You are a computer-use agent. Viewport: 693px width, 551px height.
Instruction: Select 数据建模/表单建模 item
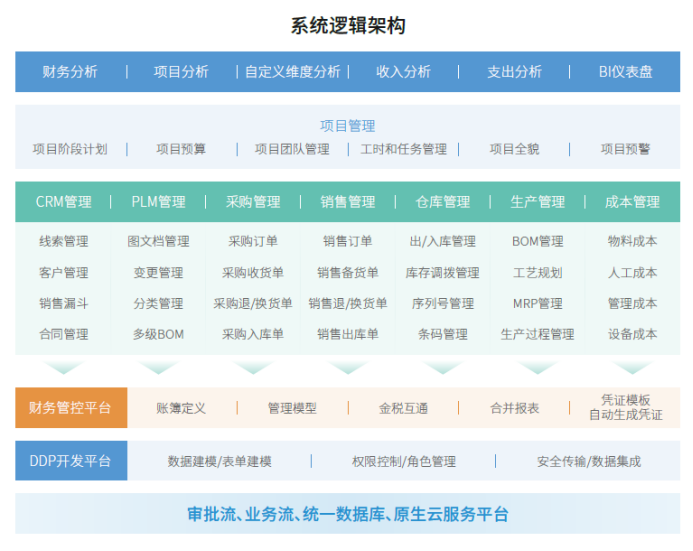click(x=219, y=462)
